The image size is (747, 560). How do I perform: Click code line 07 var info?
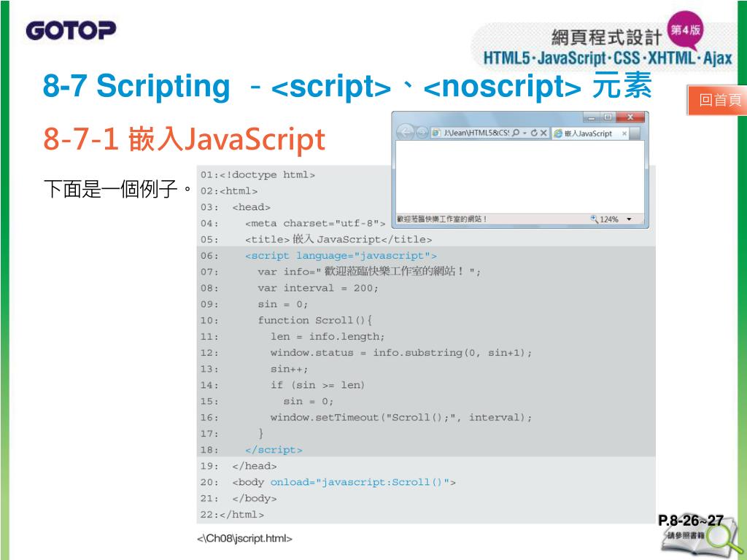click(x=341, y=272)
